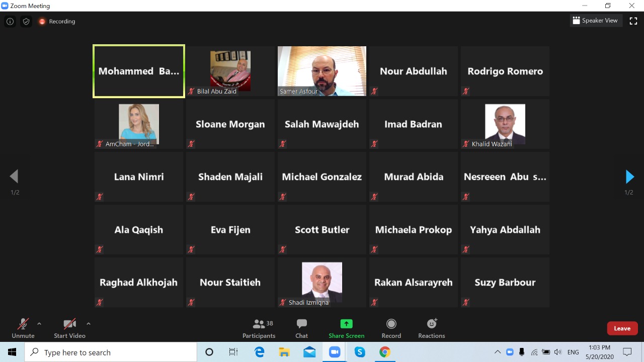Open the Participants panel
This screenshot has height=362, width=644.
pyautogui.click(x=259, y=328)
